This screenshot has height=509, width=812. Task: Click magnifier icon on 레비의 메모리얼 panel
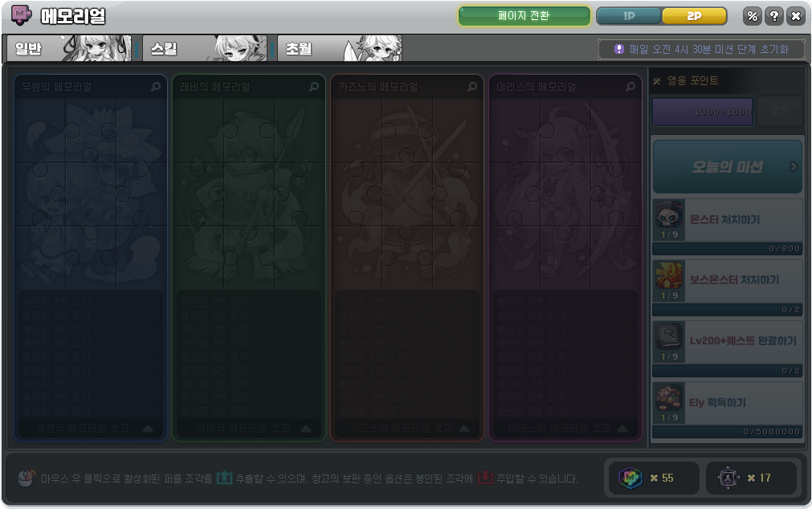(x=314, y=87)
